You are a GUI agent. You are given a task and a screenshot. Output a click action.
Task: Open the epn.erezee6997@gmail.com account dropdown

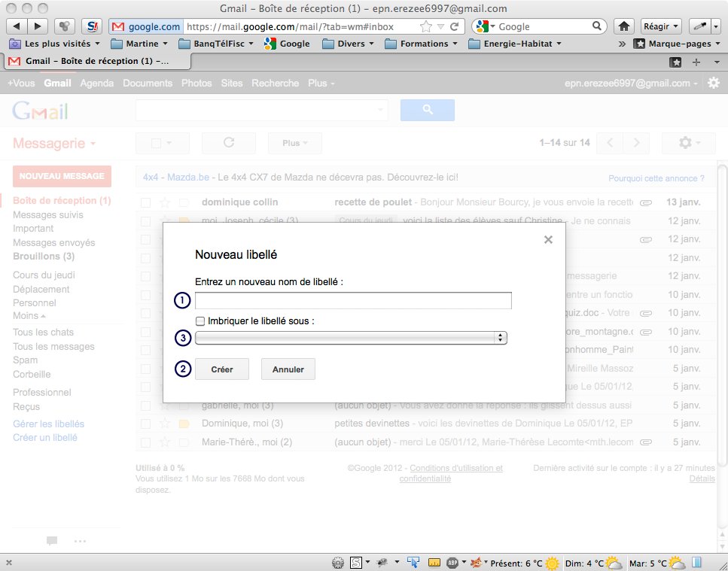(631, 84)
